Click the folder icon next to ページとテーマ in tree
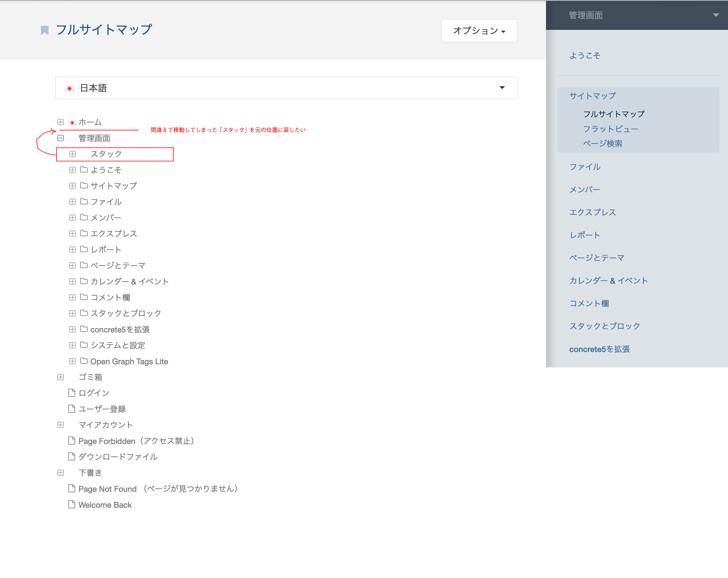This screenshot has height=578, width=728. pos(84,265)
